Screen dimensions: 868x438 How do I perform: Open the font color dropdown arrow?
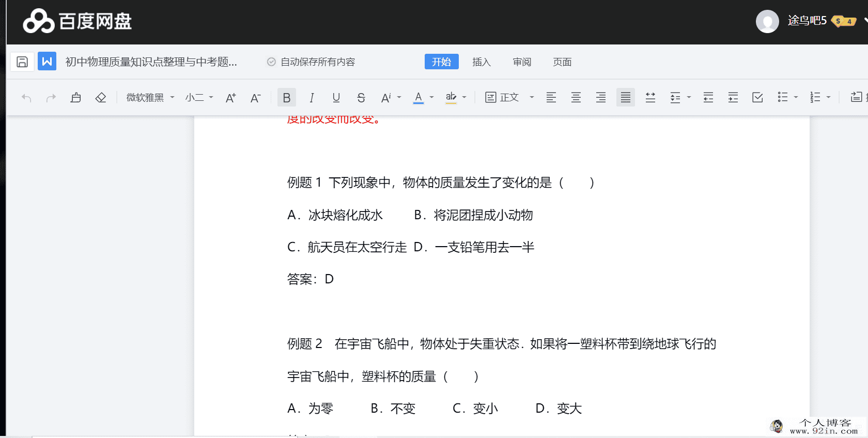[x=432, y=97]
